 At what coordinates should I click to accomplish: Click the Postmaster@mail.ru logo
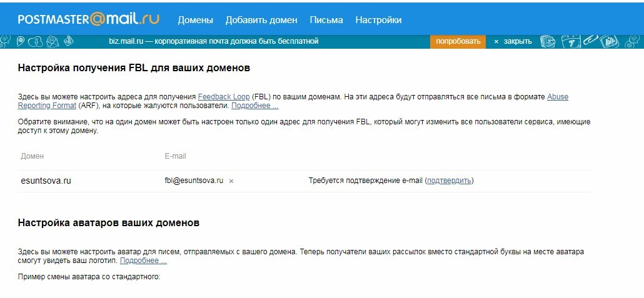pyautogui.click(x=88, y=19)
